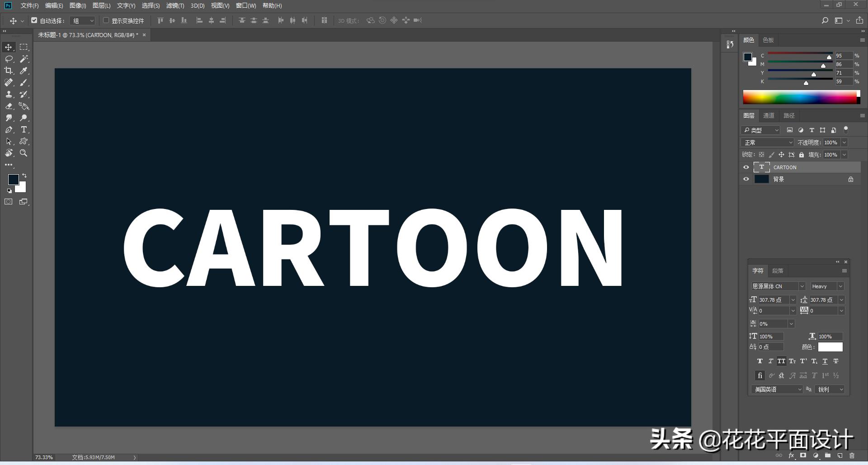
Task: Click the white text color swatch
Action: pyautogui.click(x=830, y=347)
